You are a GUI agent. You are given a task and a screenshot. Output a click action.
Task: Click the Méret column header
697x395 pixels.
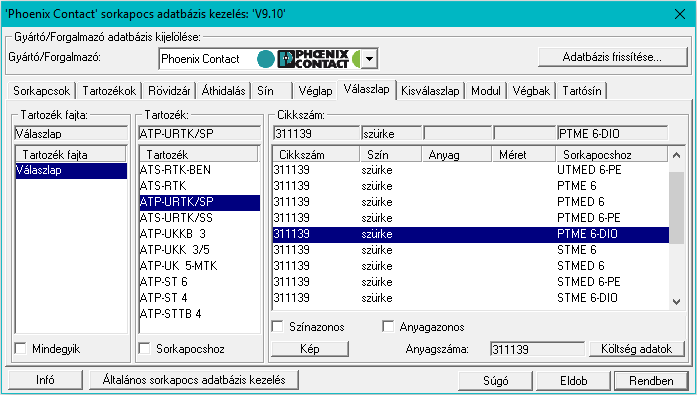(524, 155)
